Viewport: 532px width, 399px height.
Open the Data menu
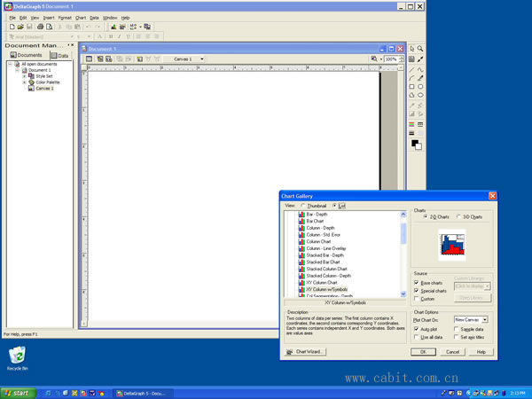(x=94, y=18)
